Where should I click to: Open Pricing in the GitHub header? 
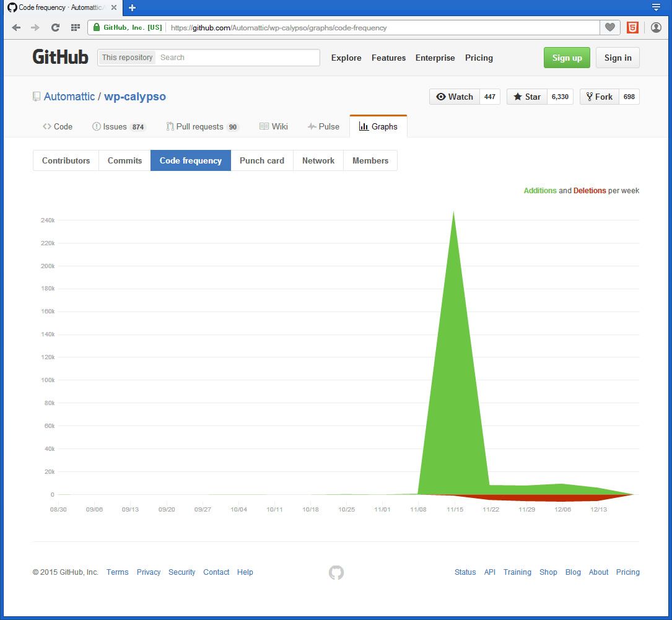point(479,58)
